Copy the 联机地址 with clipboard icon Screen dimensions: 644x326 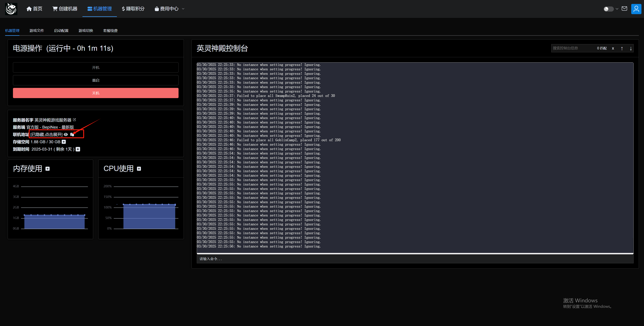click(72, 135)
